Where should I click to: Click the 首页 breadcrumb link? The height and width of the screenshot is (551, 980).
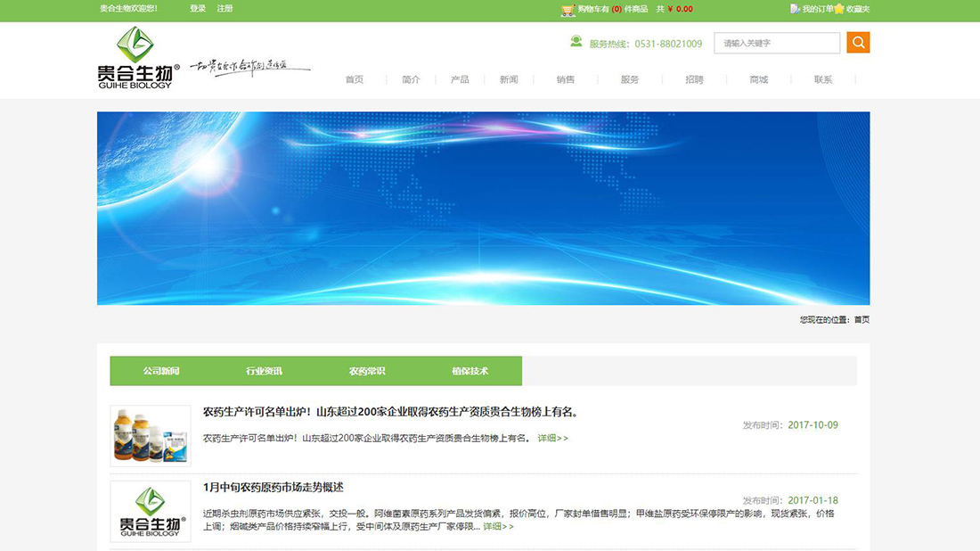(x=862, y=318)
